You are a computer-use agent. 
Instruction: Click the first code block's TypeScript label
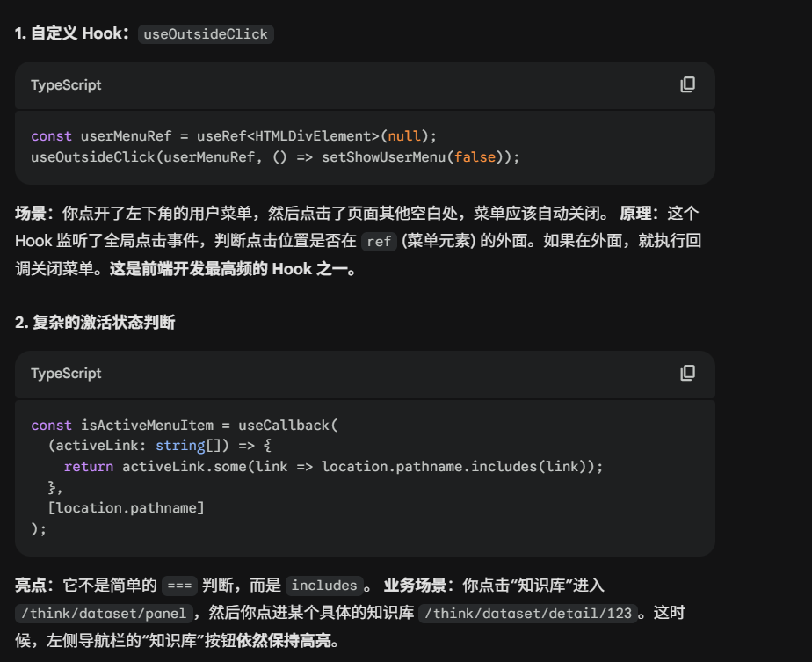(66, 85)
